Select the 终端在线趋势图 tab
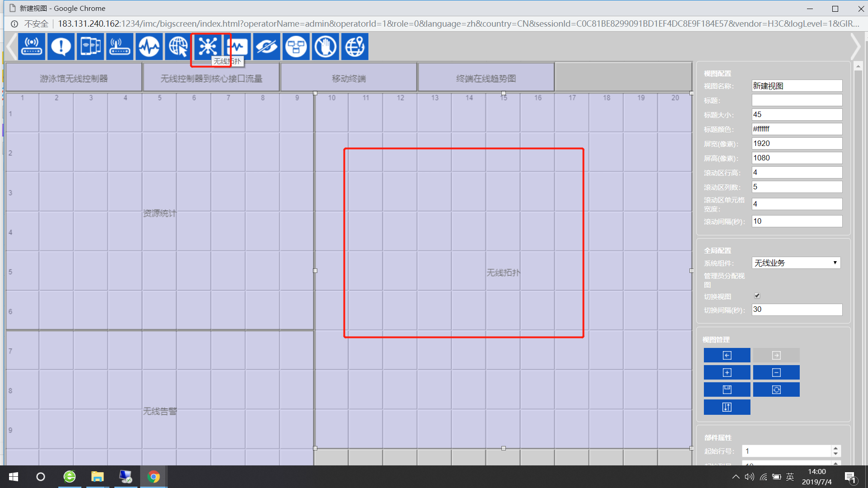The width and height of the screenshot is (868, 488). 486,79
